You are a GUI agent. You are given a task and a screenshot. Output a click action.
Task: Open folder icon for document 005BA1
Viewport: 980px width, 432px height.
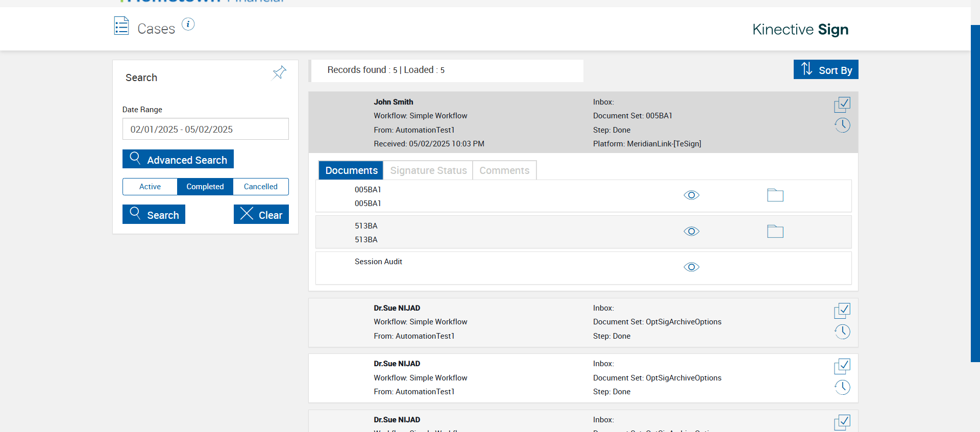775,195
